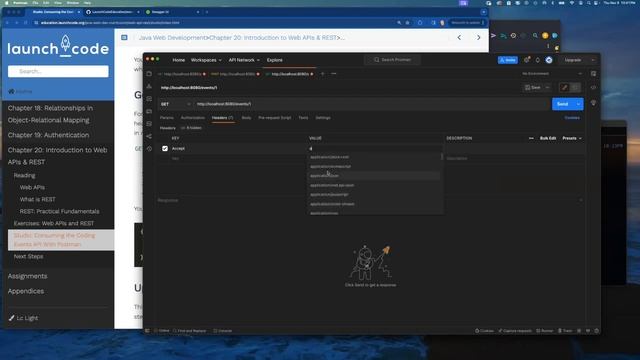Viewport: 640px width, 360px height.
Task: Open the code snippet icon in right rail
Action: point(593,87)
